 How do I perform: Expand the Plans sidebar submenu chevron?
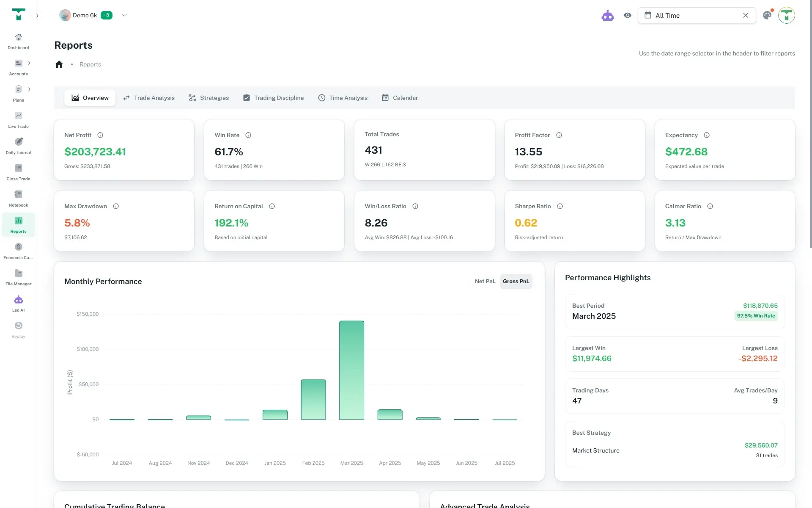coord(29,89)
